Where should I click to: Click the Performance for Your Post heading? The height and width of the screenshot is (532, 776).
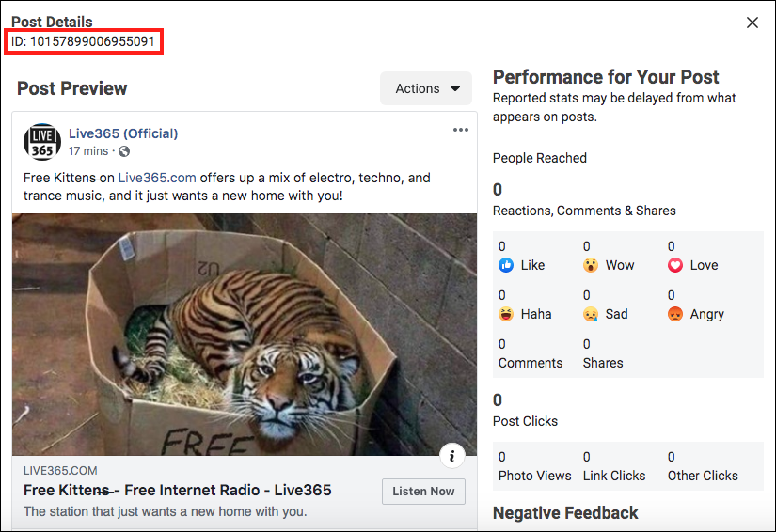click(x=606, y=77)
